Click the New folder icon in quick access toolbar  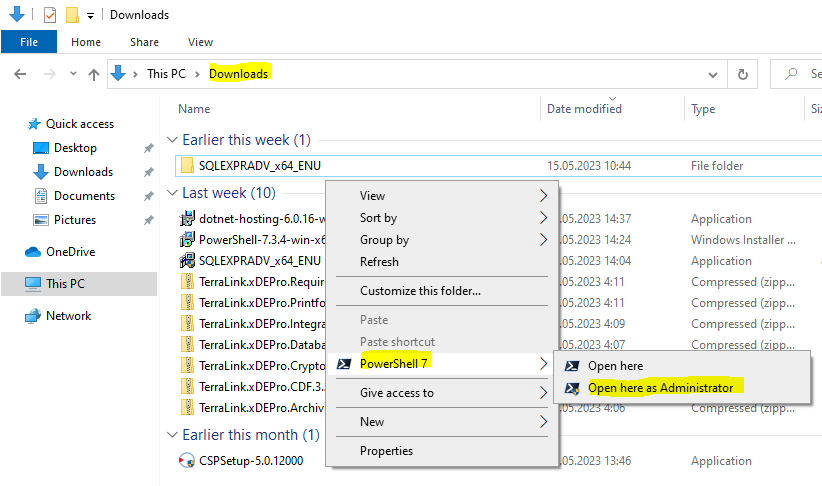tap(72, 15)
